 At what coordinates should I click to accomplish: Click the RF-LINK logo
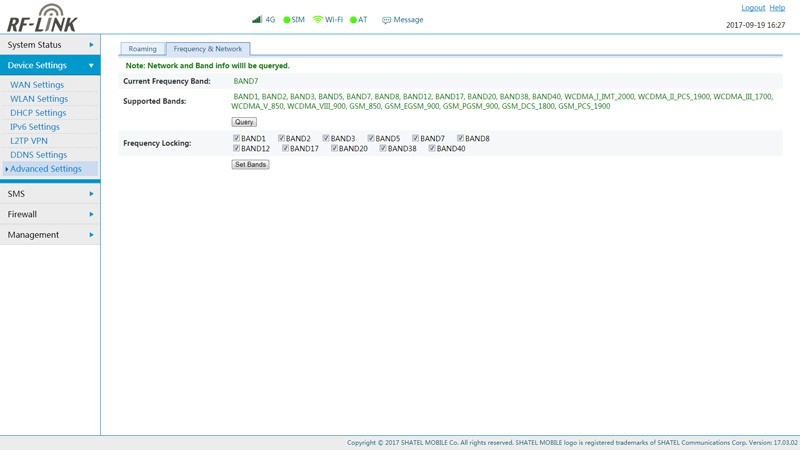42,18
